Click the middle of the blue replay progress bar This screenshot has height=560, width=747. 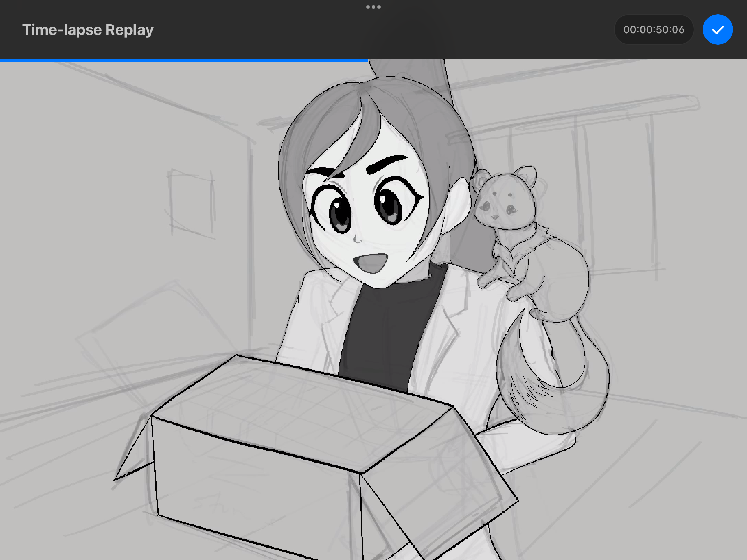(184, 60)
